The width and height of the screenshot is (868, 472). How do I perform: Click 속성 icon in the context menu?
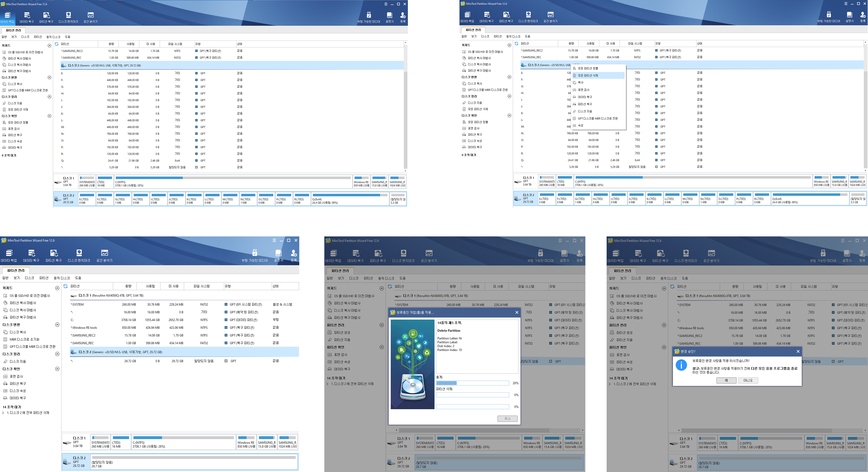click(x=574, y=126)
